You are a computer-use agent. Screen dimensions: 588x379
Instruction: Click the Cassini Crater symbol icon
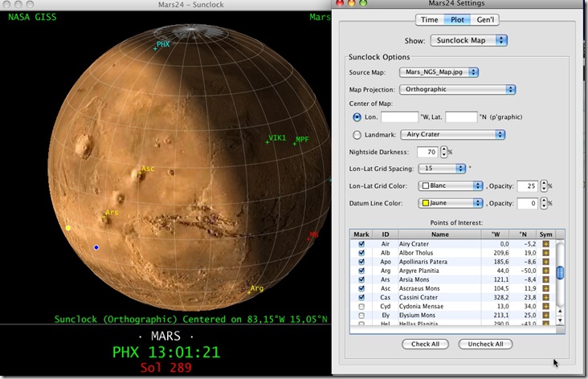tap(545, 297)
